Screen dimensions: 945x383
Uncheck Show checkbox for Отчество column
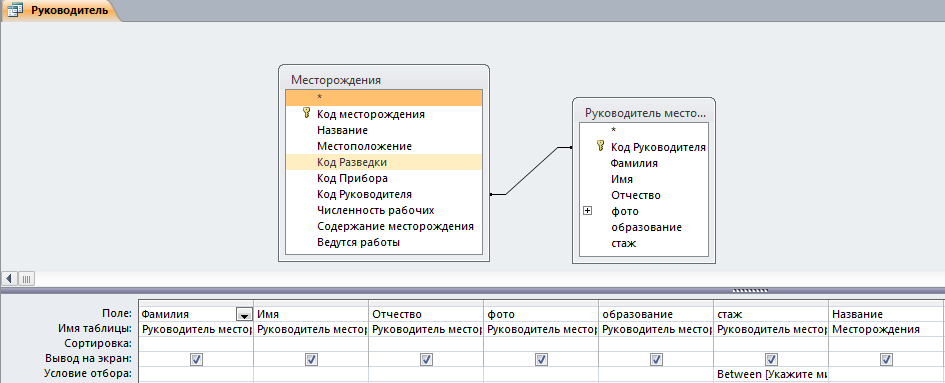coord(426,359)
